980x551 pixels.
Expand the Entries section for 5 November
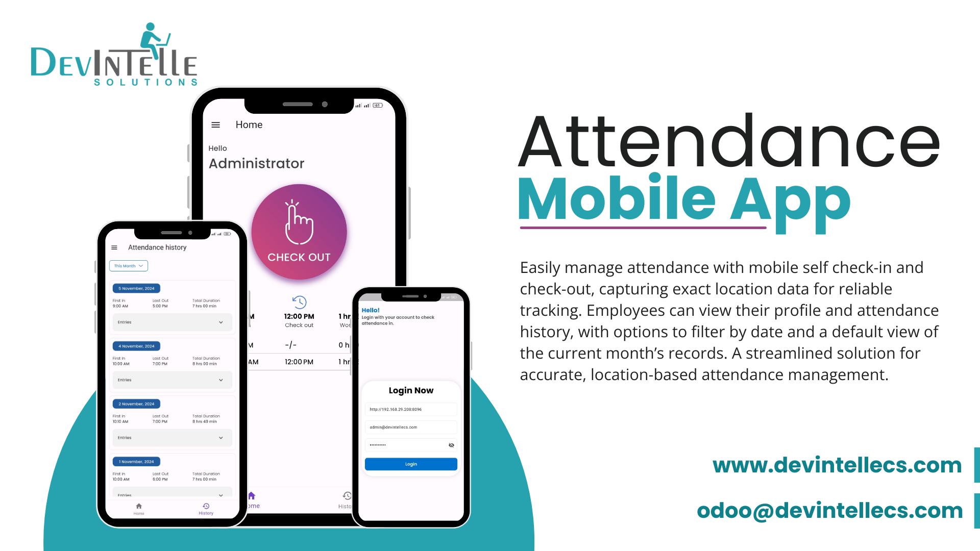[169, 321]
